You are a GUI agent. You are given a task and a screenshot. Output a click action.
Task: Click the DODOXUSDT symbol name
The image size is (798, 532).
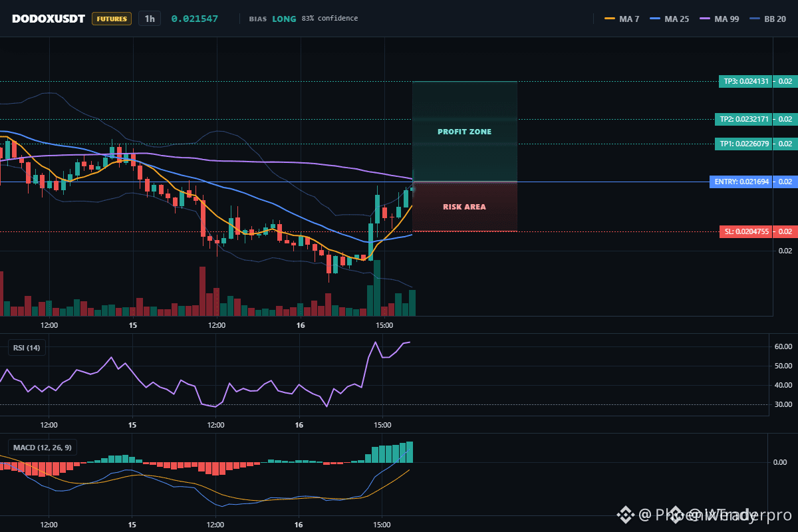click(49, 19)
